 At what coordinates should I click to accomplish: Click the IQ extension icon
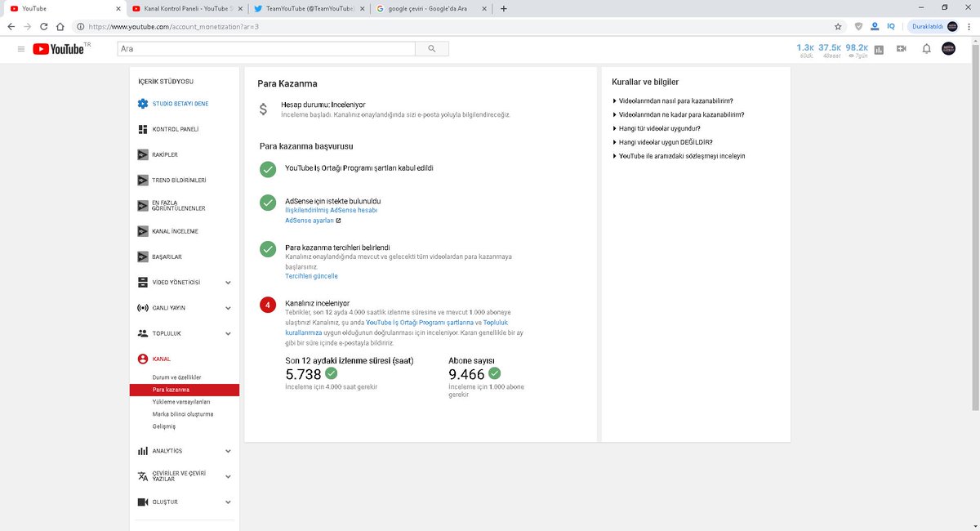point(891,26)
